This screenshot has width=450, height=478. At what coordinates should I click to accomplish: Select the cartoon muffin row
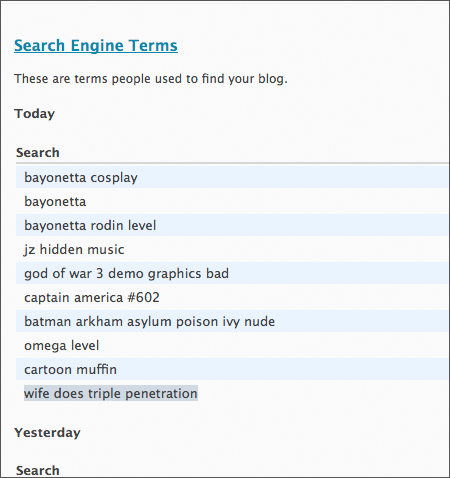232,369
